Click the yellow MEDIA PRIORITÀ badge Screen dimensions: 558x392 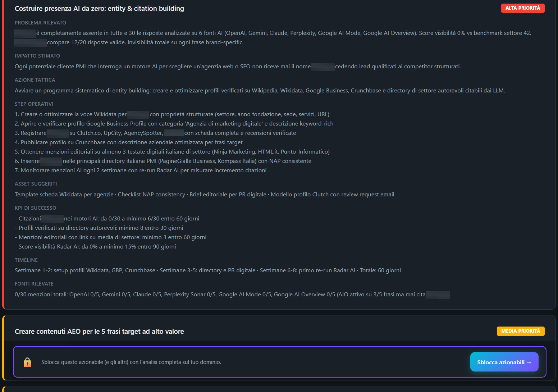pyautogui.click(x=521, y=331)
